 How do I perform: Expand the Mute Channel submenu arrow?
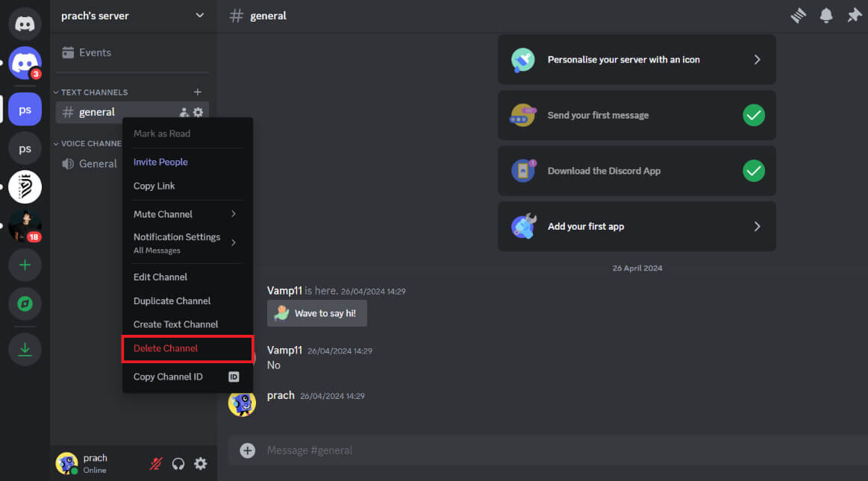tap(234, 214)
